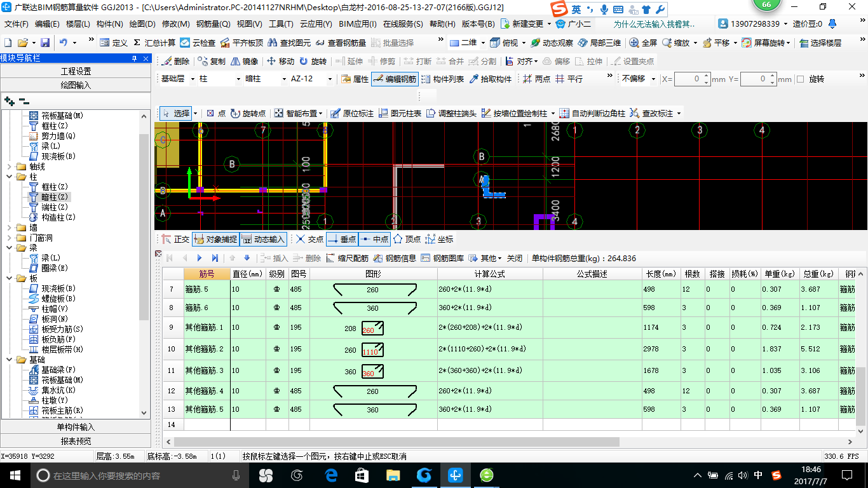
Task: Collapse 柱 tree node
Action: 9,177
